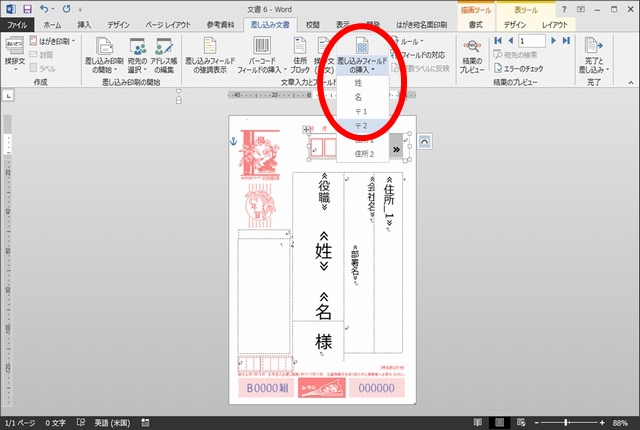Switch to Read Mode view in status bar
The height and width of the screenshot is (430, 640).
point(478,423)
